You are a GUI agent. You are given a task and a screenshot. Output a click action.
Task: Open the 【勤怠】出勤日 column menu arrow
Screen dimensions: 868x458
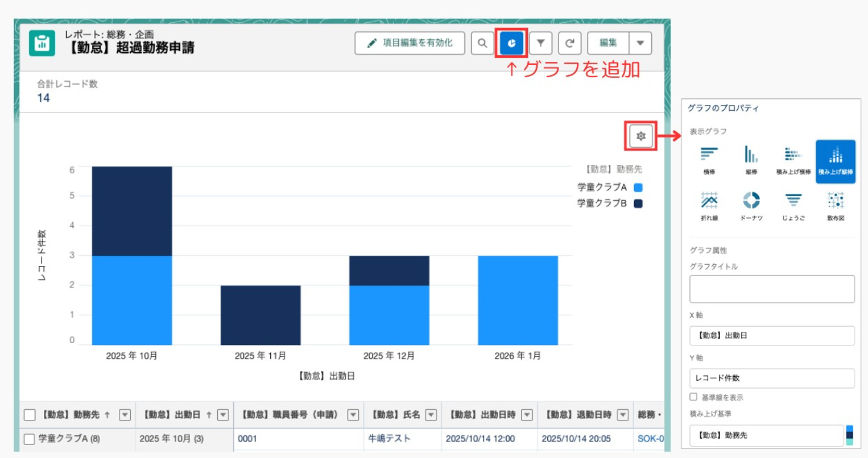click(x=223, y=415)
